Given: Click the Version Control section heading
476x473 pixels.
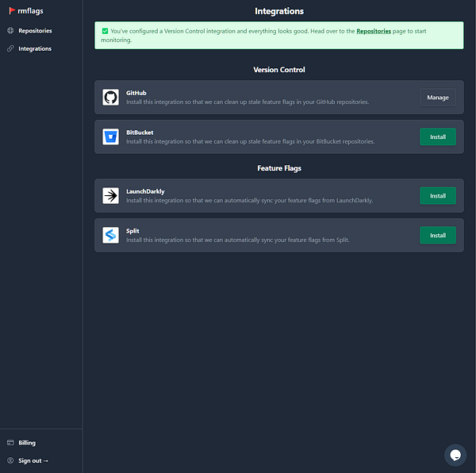Looking at the screenshot, I should pos(279,70).
